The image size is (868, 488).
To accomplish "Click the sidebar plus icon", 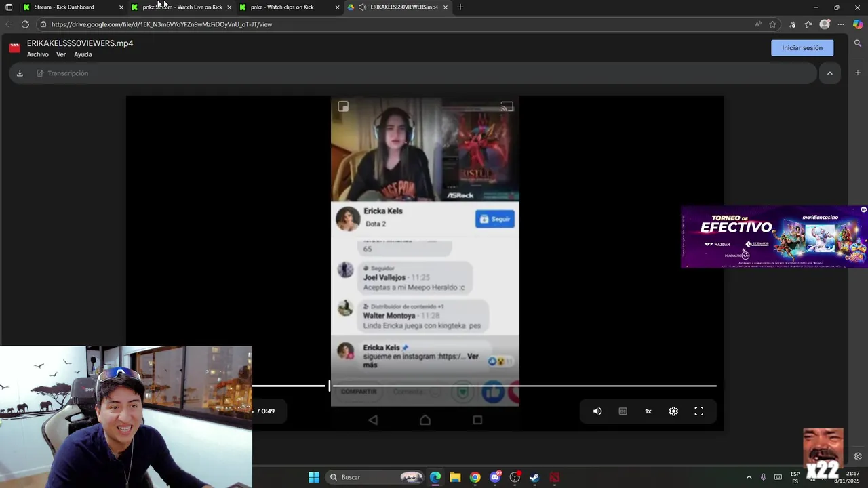I will pos(858,73).
